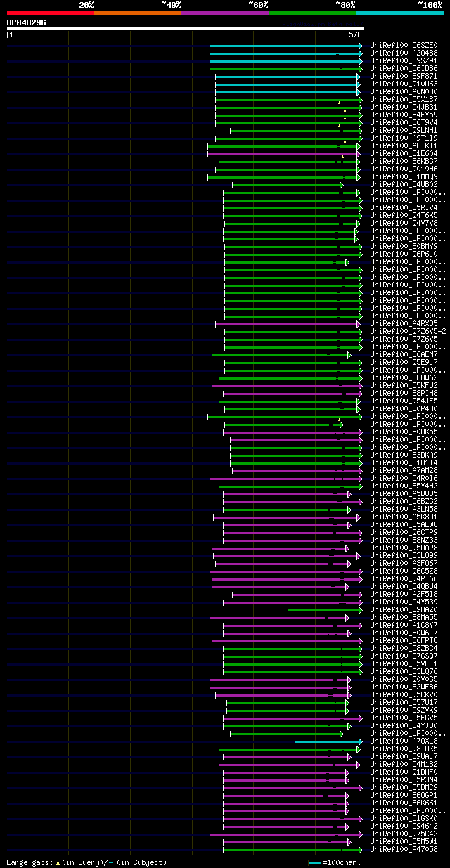Select the UniRef100_A6N0H0 label
The width and height of the screenshot is (450, 868).
point(404,92)
